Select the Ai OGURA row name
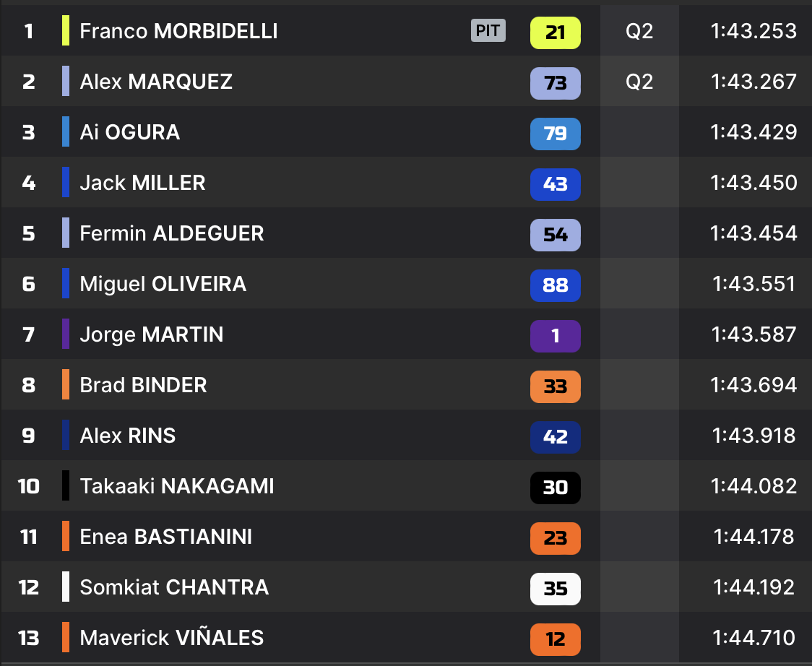The image size is (812, 666). [129, 132]
